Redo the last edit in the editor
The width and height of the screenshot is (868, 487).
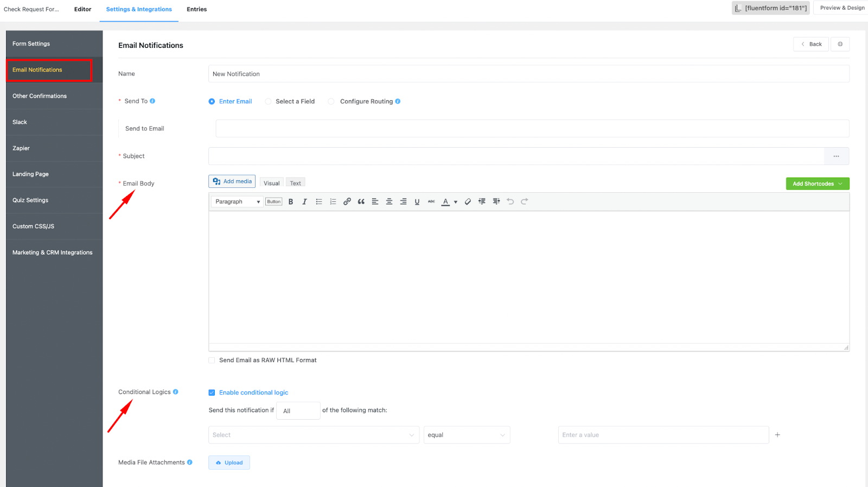click(x=524, y=201)
